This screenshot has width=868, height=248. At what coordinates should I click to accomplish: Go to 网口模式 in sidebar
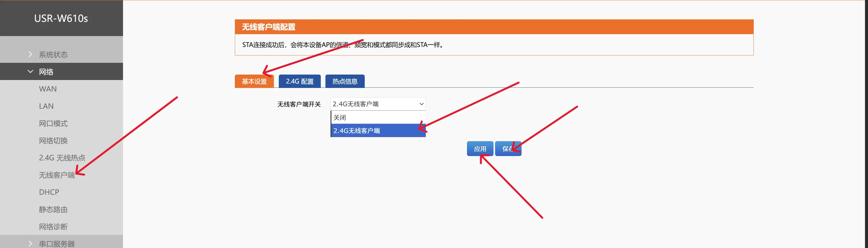(53, 123)
